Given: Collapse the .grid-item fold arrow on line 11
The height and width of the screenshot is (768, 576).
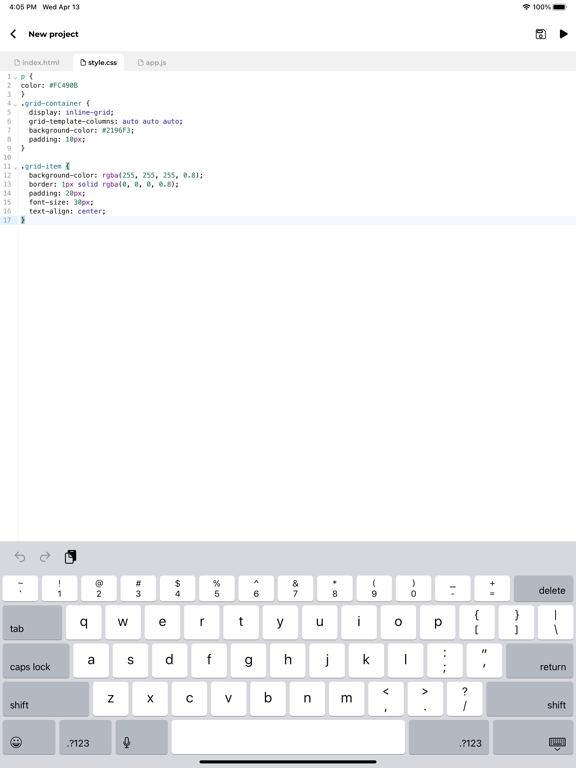Looking at the screenshot, I should pyautogui.click(x=15, y=167).
